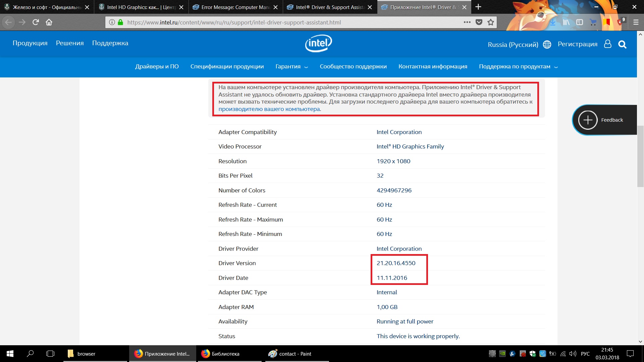The image size is (644, 362).
Task: Go back to the previous page
Action: point(8,22)
